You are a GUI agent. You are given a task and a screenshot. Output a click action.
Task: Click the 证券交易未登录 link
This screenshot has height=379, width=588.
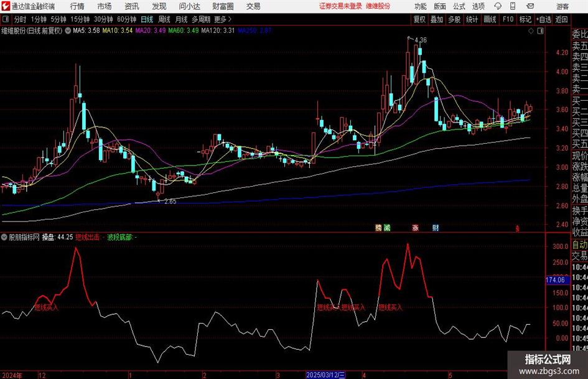340,6
